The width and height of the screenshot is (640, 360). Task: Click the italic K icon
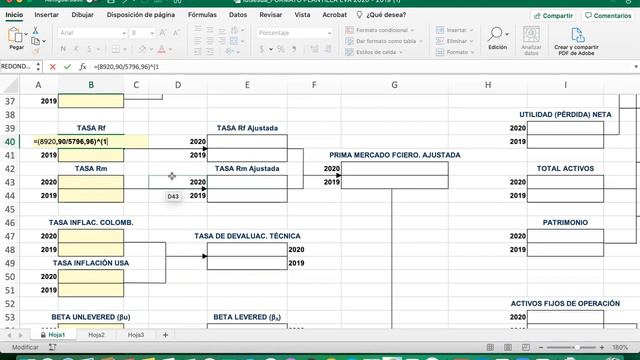pos(76,49)
